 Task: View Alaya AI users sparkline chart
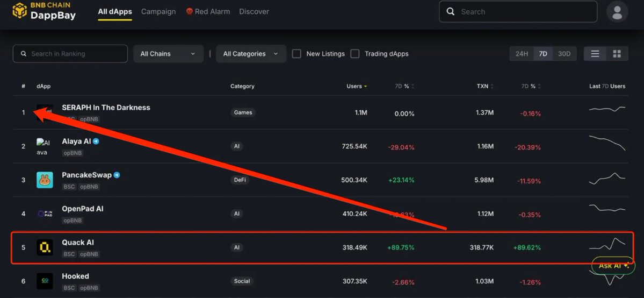point(607,143)
